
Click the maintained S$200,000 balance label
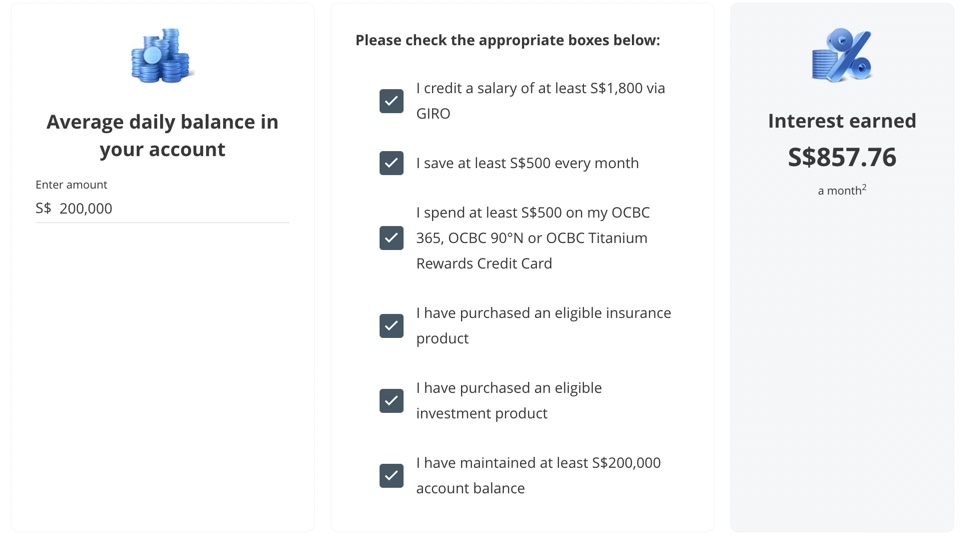[538, 476]
